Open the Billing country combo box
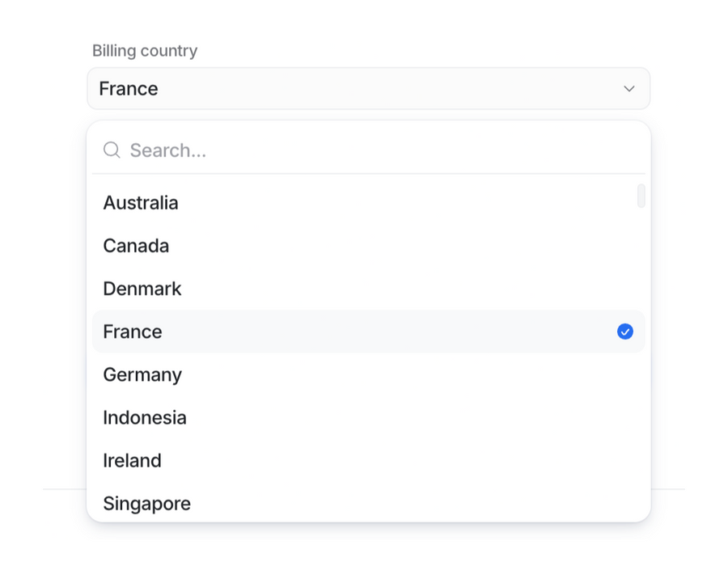Screen dimensions: 728x583 click(x=368, y=88)
